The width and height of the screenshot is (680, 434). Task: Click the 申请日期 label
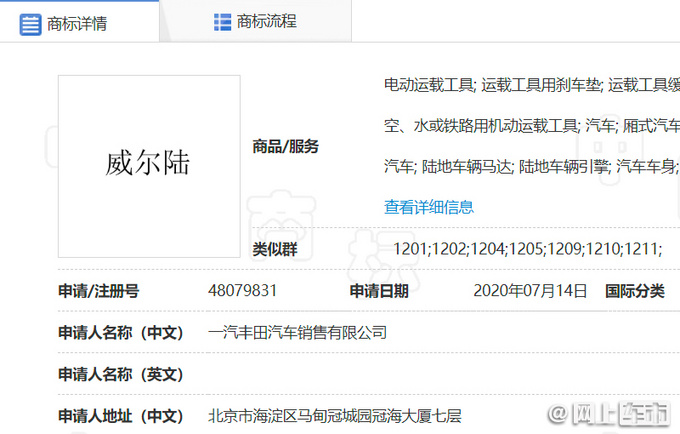(379, 291)
